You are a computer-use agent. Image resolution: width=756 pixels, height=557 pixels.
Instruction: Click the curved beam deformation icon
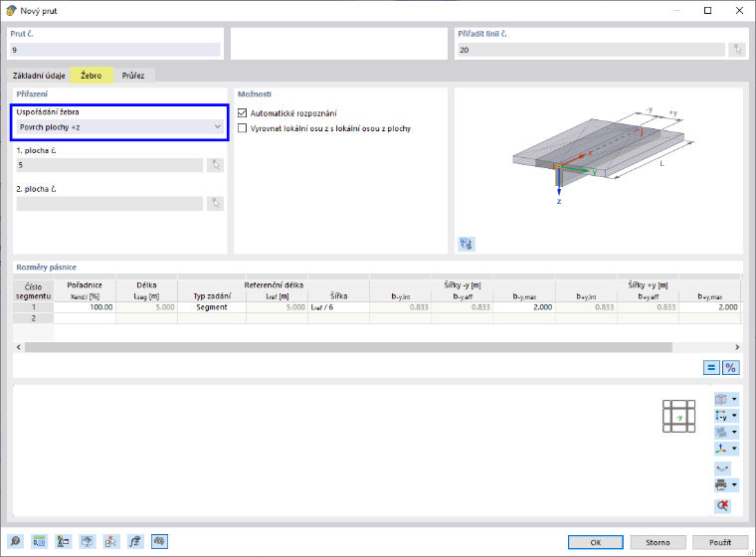(x=722, y=468)
